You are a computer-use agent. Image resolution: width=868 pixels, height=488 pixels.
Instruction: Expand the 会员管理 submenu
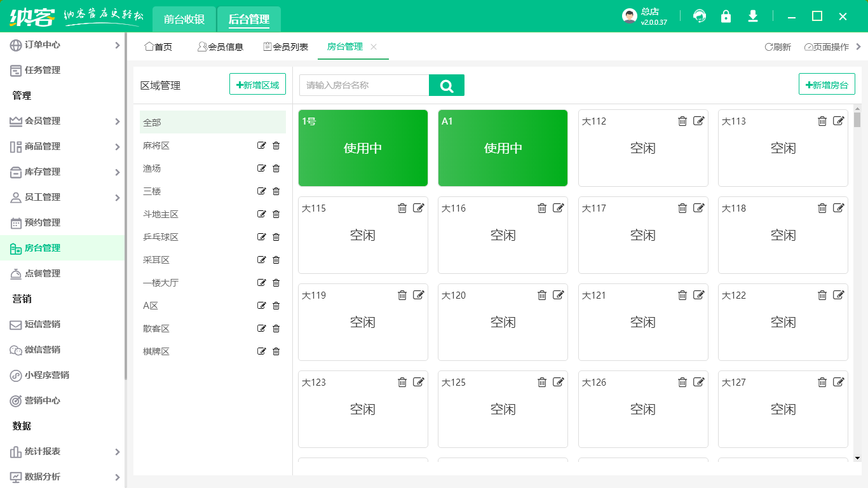pos(117,121)
